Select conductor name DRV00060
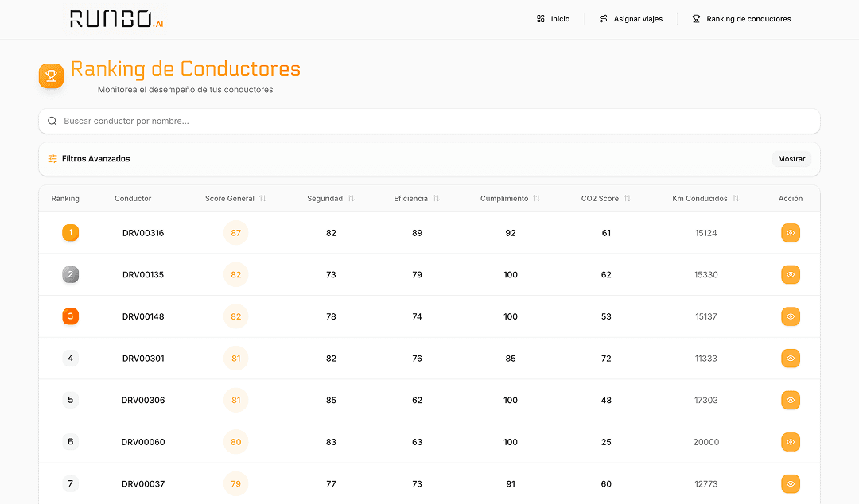The image size is (859, 504). coord(143,442)
